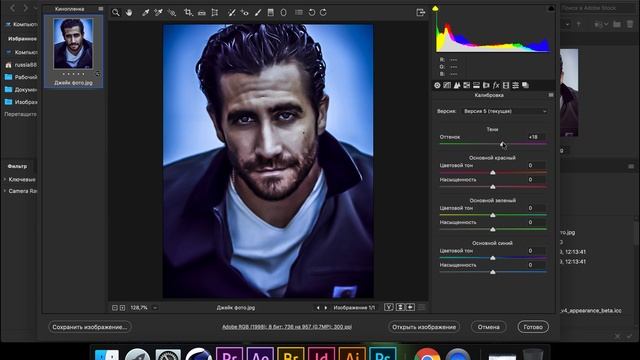Screen dimensions: 640x360
Task: Open Premiere Pro from the Dock
Action: 229,353
